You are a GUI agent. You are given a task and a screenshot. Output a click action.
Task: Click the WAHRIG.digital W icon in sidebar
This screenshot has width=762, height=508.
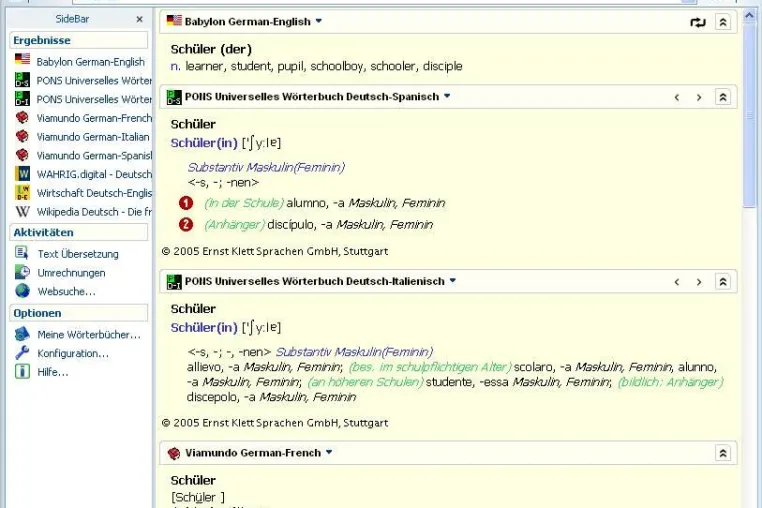pos(22,174)
